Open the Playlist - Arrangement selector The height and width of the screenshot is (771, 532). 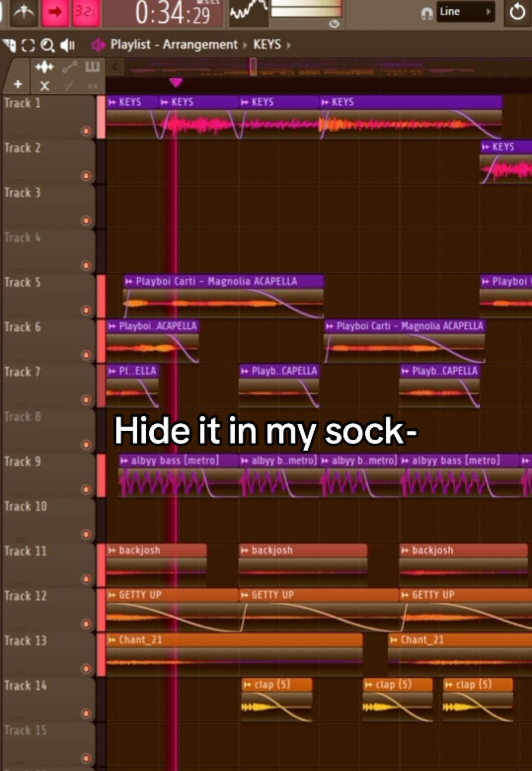[x=174, y=45]
